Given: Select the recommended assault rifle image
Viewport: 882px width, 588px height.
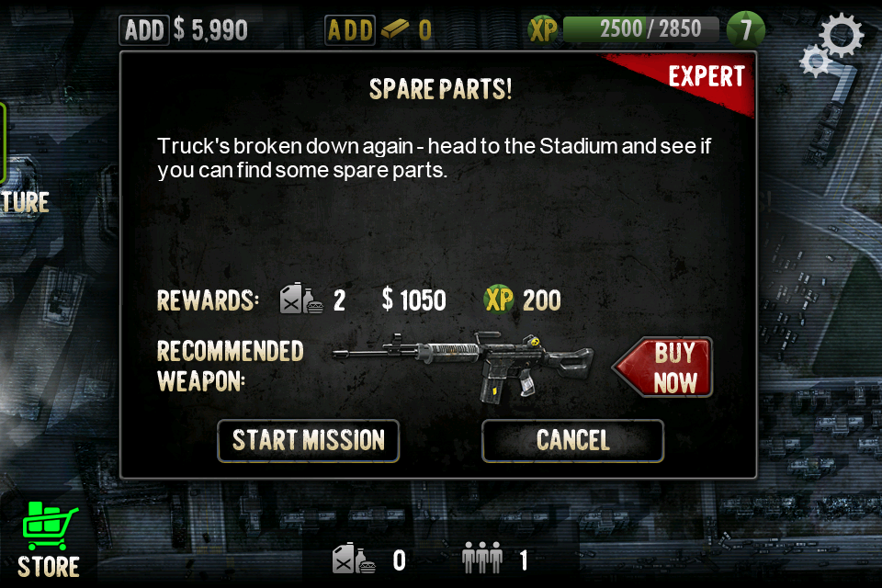Looking at the screenshot, I should (462, 366).
